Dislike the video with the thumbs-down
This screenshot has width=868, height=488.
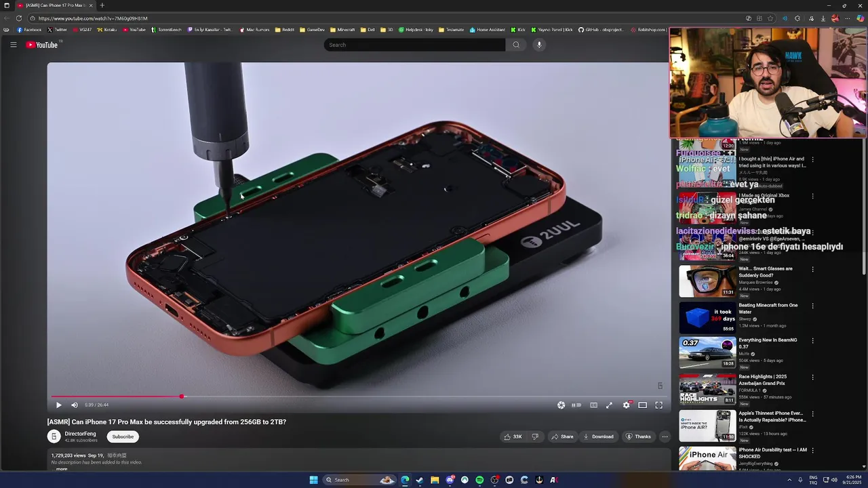[535, 436]
